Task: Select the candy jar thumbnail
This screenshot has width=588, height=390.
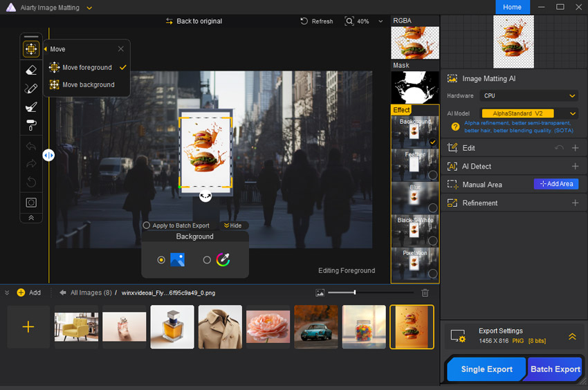Action: point(364,327)
